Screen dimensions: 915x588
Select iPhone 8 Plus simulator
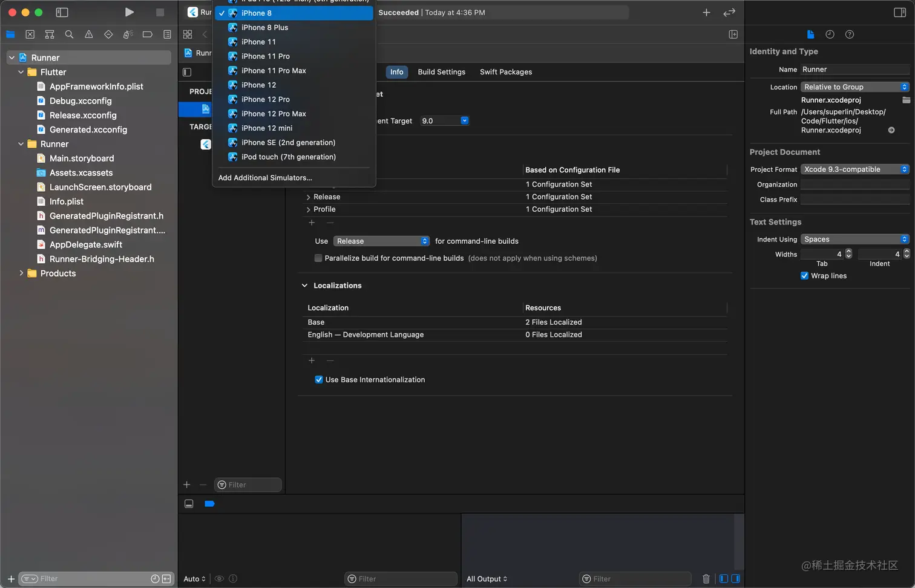[294, 27]
